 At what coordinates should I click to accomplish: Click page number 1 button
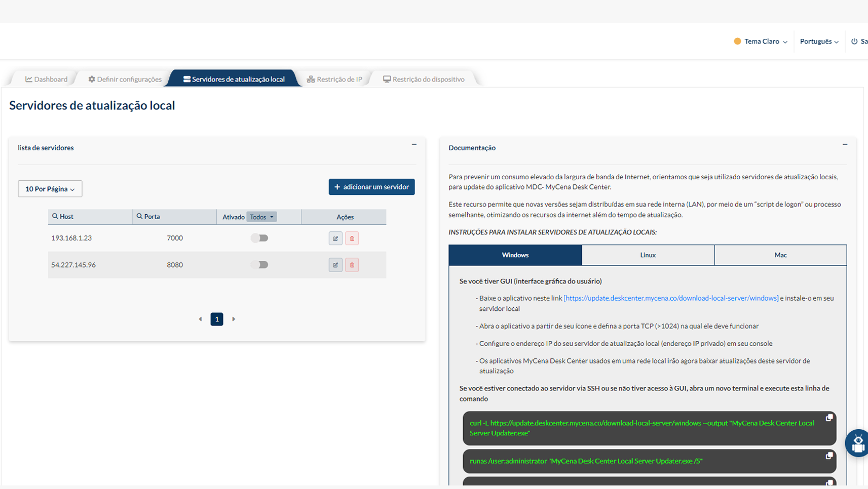click(x=217, y=319)
